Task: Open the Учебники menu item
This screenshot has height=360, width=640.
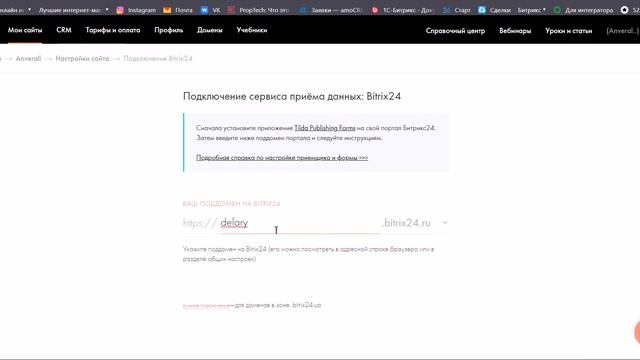Action: pyautogui.click(x=252, y=30)
